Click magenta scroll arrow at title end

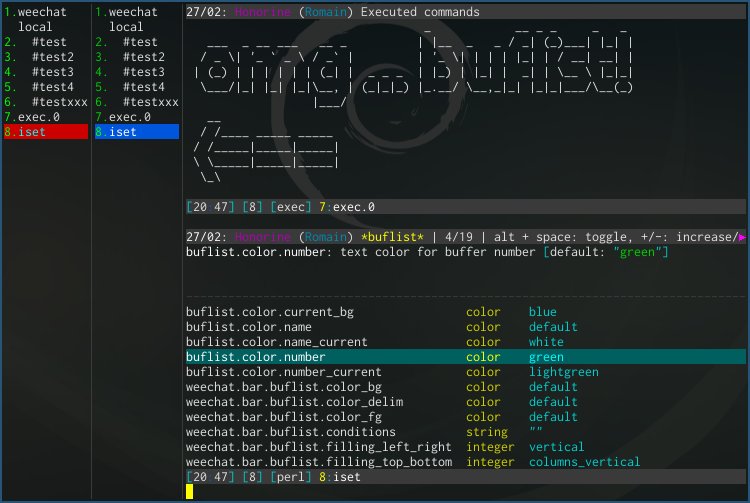tap(742, 237)
